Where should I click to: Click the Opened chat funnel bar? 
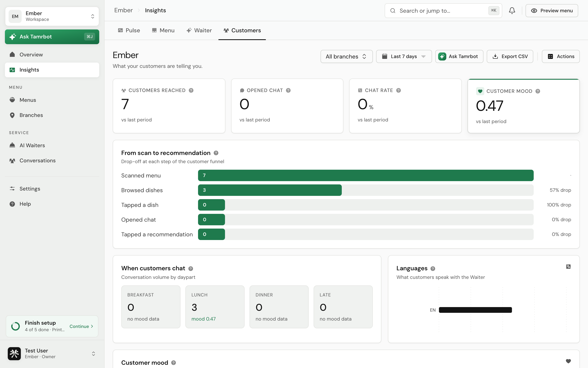(211, 220)
